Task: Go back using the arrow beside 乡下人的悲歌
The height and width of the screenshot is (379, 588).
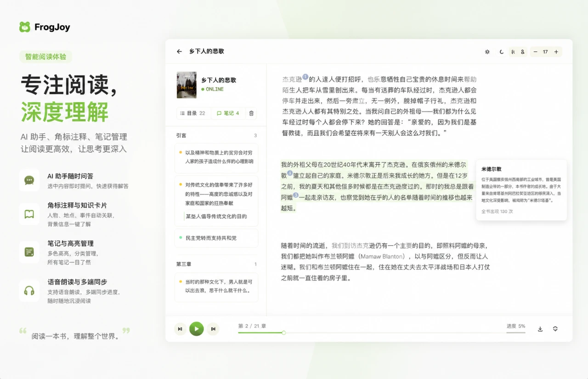Action: click(x=179, y=52)
